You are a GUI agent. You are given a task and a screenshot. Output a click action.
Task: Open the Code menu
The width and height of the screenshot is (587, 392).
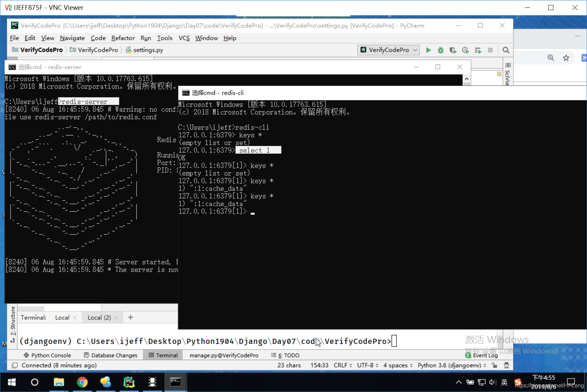coord(98,38)
